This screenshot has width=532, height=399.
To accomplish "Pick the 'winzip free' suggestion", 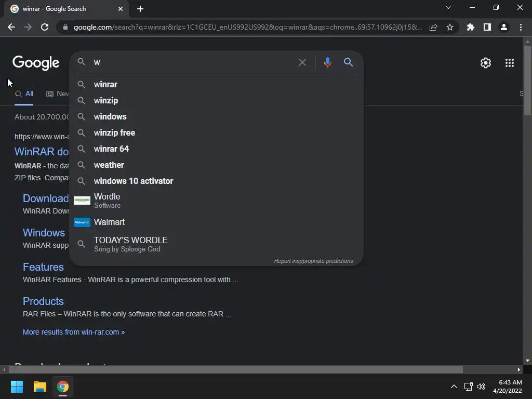I will [216, 132].
